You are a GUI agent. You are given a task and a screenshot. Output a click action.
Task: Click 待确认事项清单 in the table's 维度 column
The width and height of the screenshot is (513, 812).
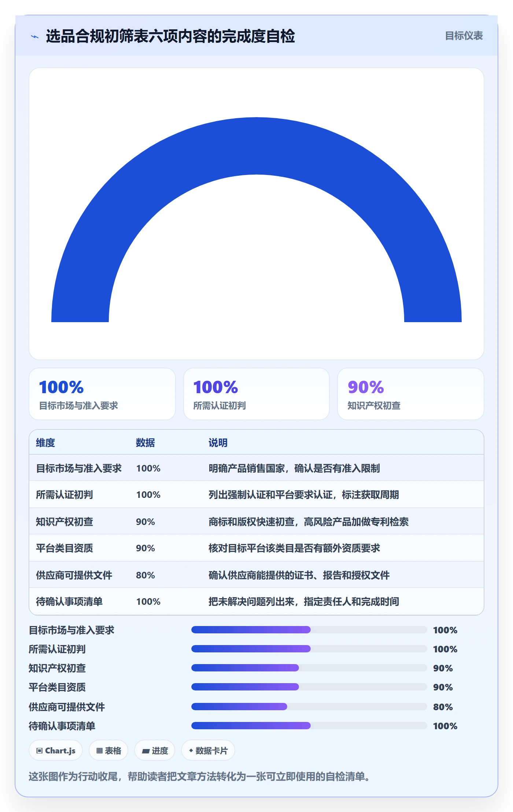click(x=69, y=601)
